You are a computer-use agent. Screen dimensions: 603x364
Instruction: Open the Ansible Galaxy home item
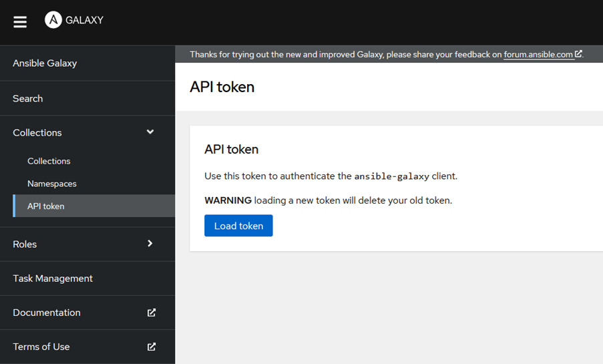click(x=87, y=63)
